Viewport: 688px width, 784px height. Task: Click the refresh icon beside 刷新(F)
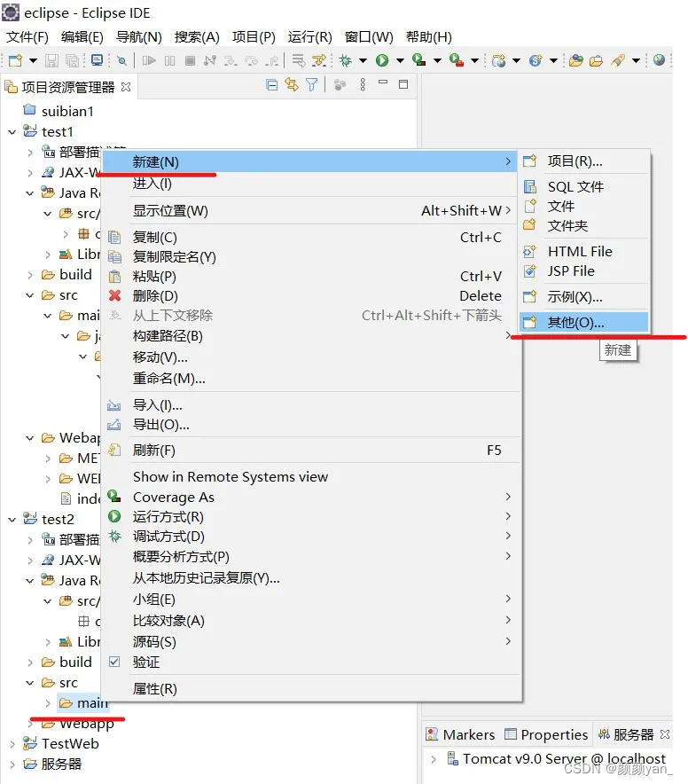pyautogui.click(x=114, y=450)
